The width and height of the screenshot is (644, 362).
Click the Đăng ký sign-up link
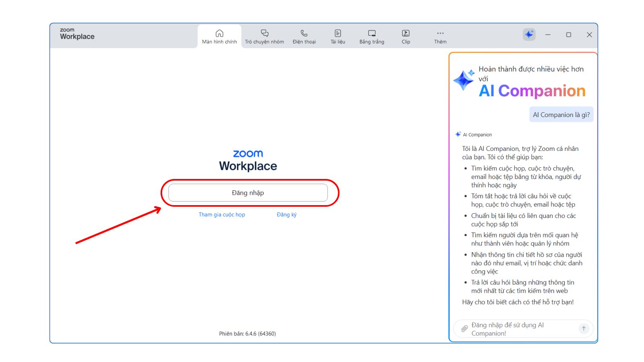click(287, 215)
